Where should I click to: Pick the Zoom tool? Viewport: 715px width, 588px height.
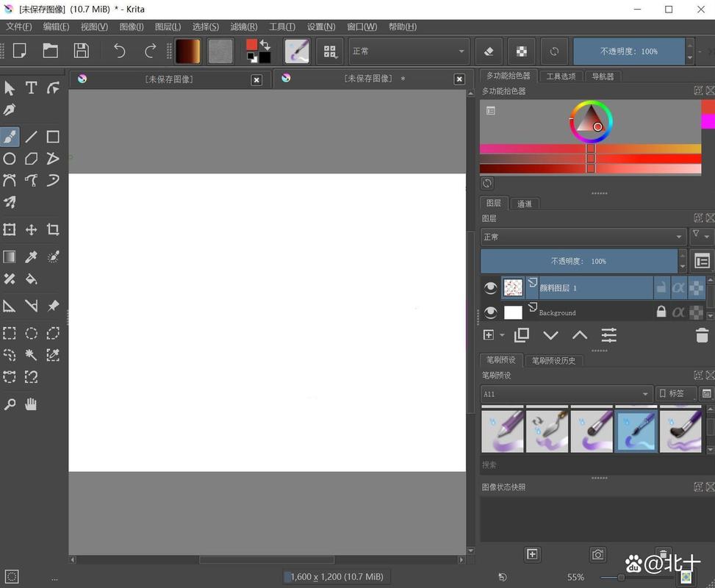click(10, 404)
